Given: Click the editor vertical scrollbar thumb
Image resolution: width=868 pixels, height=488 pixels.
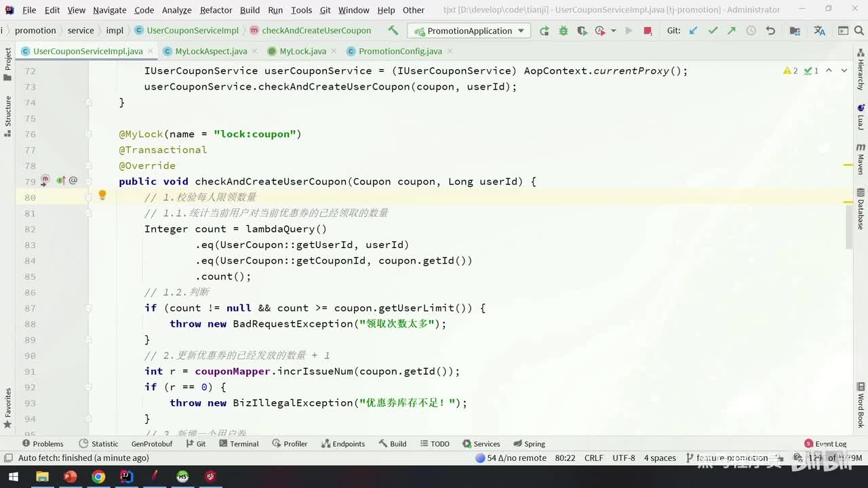Looking at the screenshot, I should [848, 226].
